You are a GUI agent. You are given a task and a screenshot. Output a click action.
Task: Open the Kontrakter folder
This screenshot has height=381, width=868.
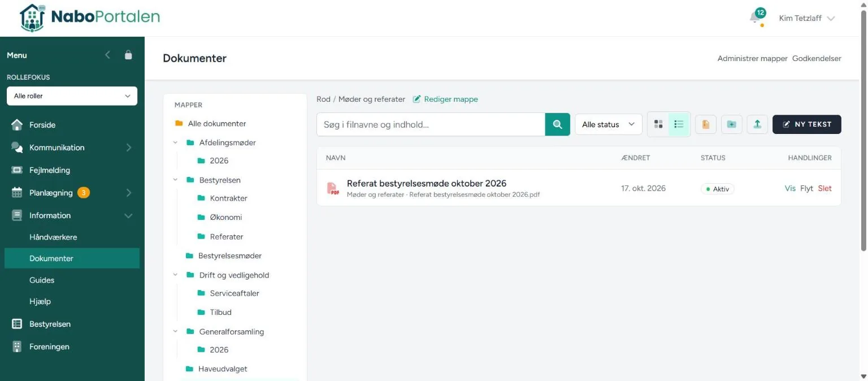point(223,198)
